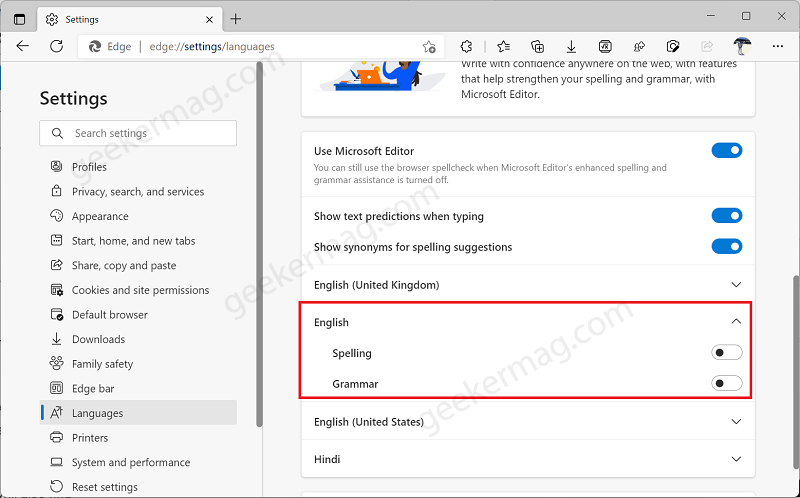Viewport: 800px width, 498px height.
Task: Open Printers settings page
Action: 139,438
